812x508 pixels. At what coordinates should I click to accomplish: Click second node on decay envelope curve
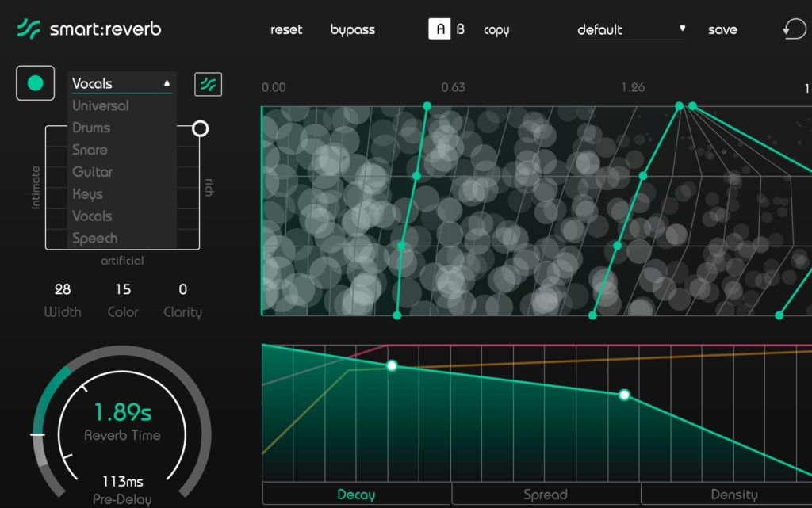pyautogui.click(x=624, y=395)
